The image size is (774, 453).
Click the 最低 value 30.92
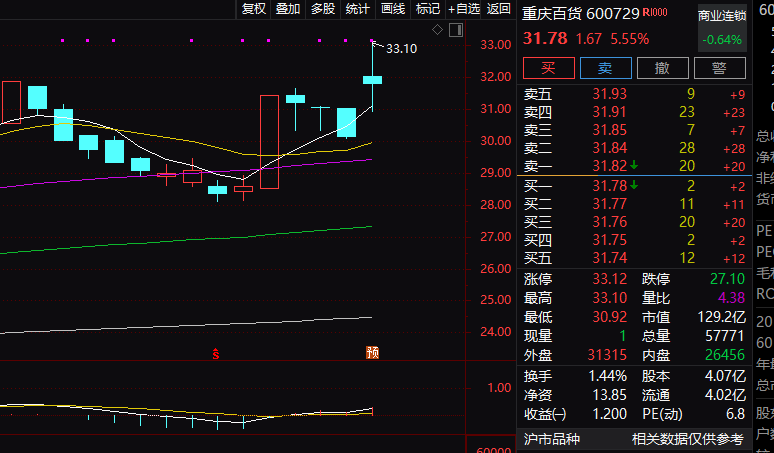click(x=610, y=317)
